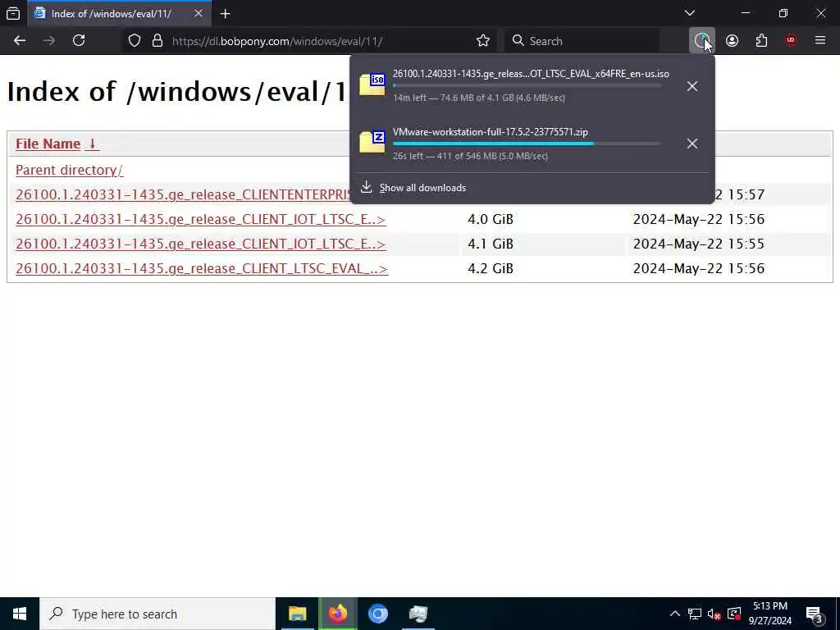Image resolution: width=840 pixels, height=630 pixels.
Task: Open the Firefox account icon
Action: tap(732, 41)
